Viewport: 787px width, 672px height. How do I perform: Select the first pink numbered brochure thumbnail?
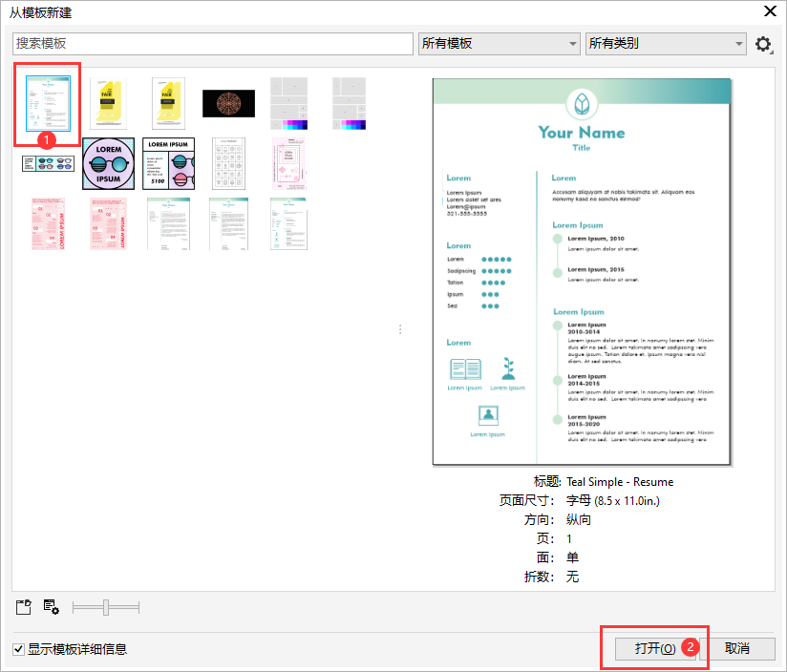48,223
